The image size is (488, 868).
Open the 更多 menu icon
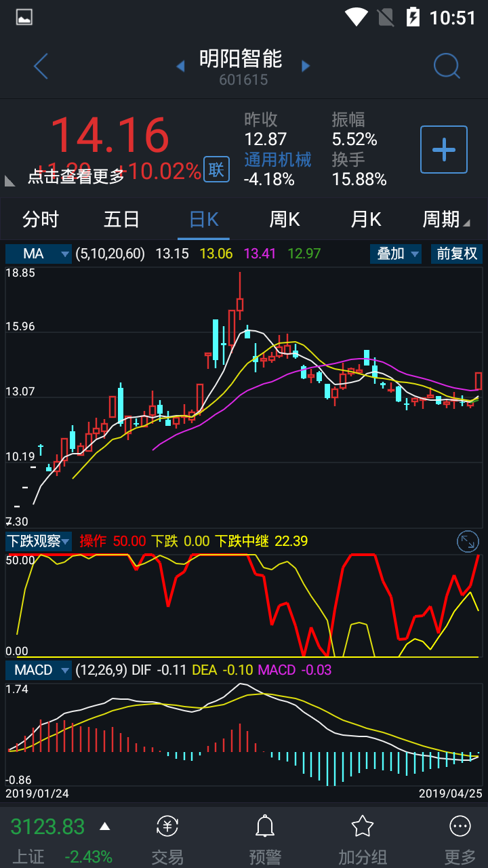point(460,826)
